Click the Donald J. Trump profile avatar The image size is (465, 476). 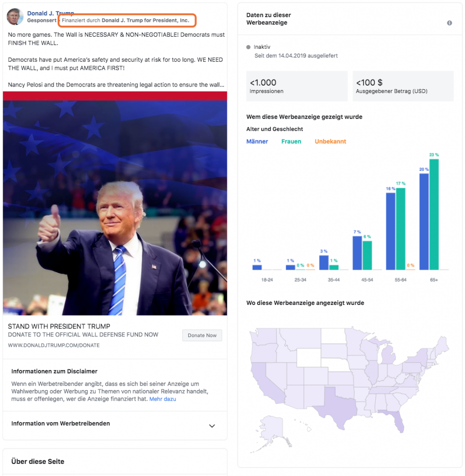tap(15, 17)
